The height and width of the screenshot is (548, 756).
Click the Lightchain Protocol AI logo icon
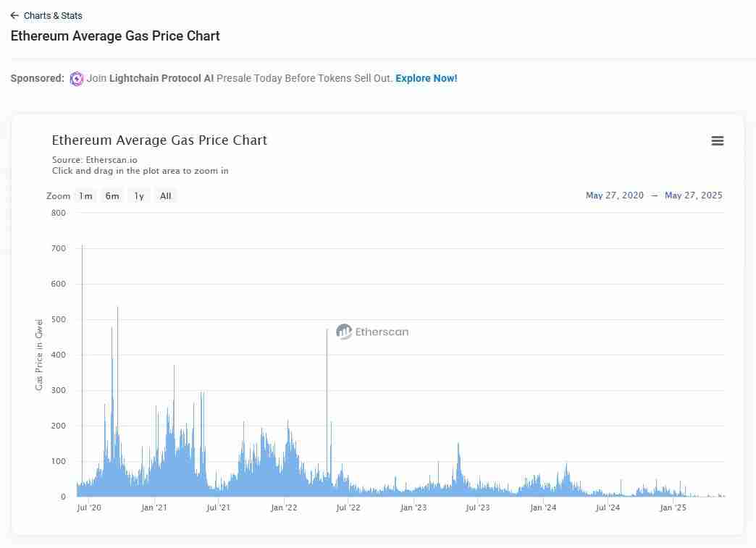(x=77, y=79)
